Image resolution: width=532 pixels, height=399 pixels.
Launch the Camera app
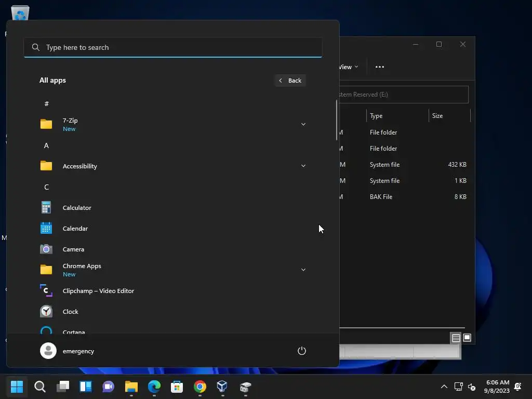coord(172,249)
